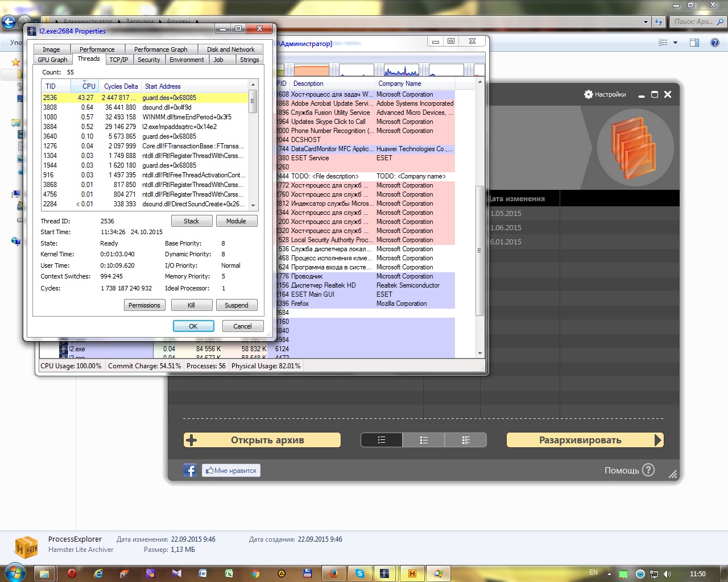This screenshot has width=728, height=582.
Task: Switch to the Security tab
Action: [x=149, y=60]
